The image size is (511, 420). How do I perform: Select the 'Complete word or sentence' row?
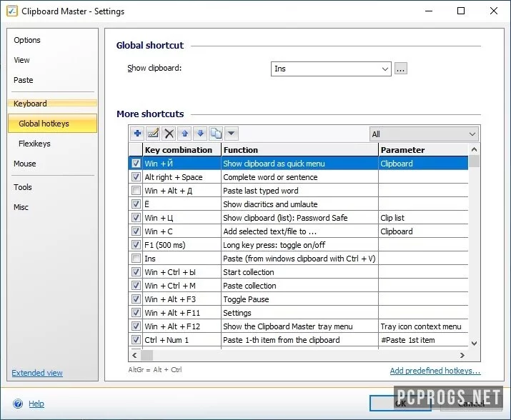coord(299,177)
